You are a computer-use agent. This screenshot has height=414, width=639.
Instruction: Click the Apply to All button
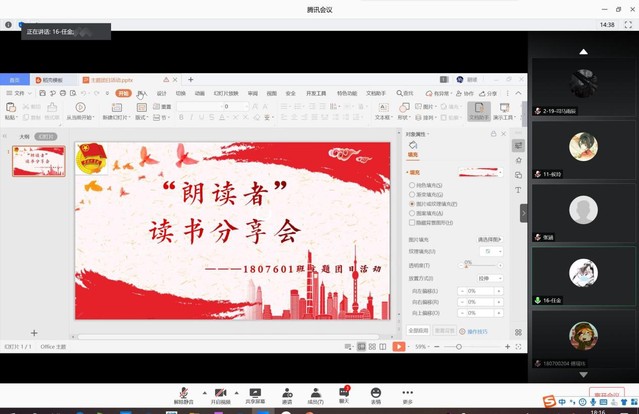coord(418,329)
